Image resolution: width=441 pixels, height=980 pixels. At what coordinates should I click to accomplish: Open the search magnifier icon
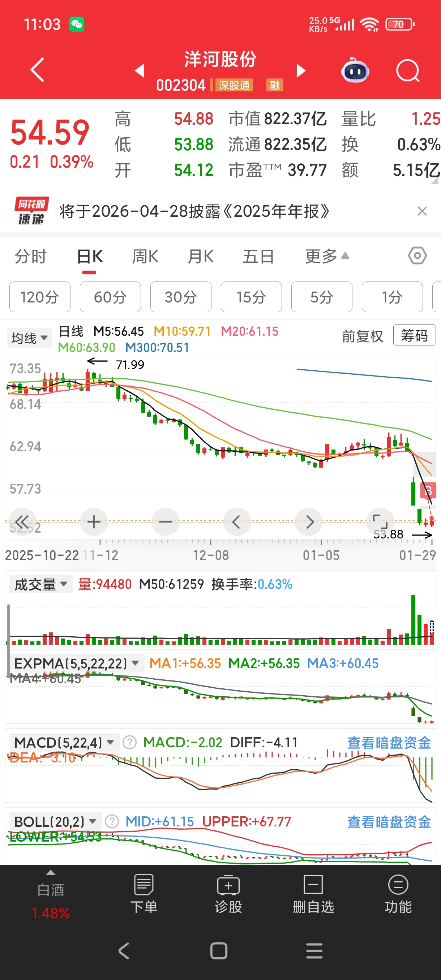pyautogui.click(x=408, y=71)
